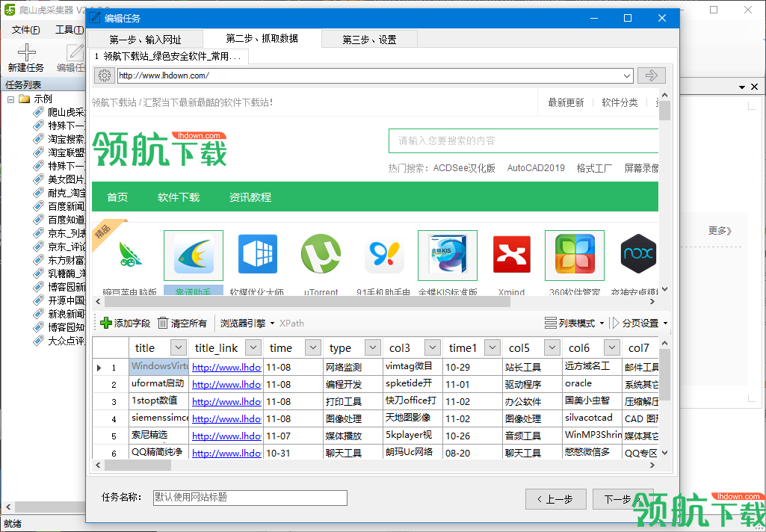Click the website search input box

tap(523, 141)
